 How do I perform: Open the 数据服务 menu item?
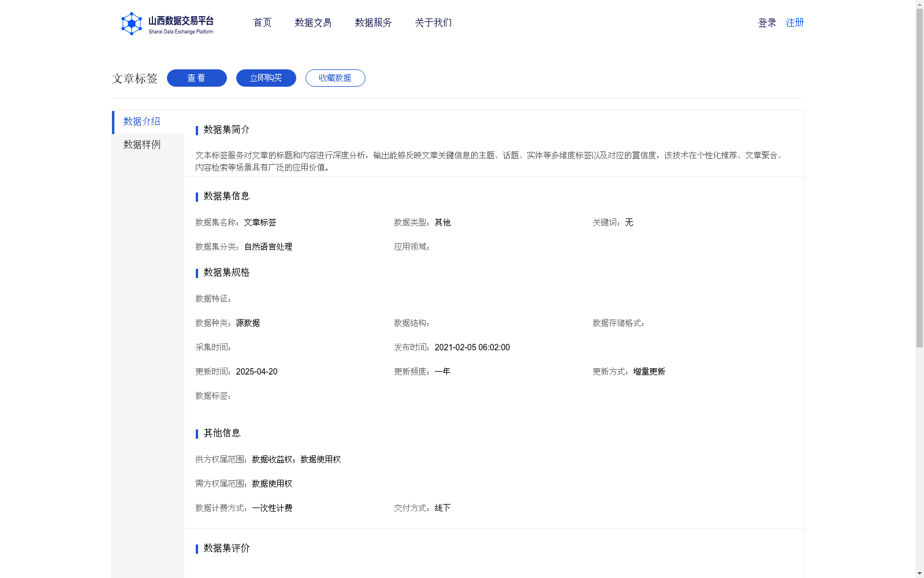point(373,23)
